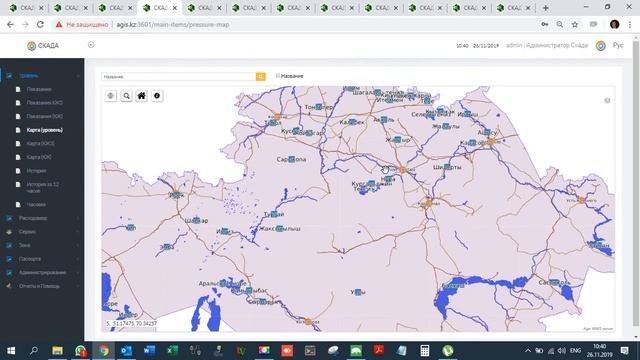Open the Часовая menu item

36,204
